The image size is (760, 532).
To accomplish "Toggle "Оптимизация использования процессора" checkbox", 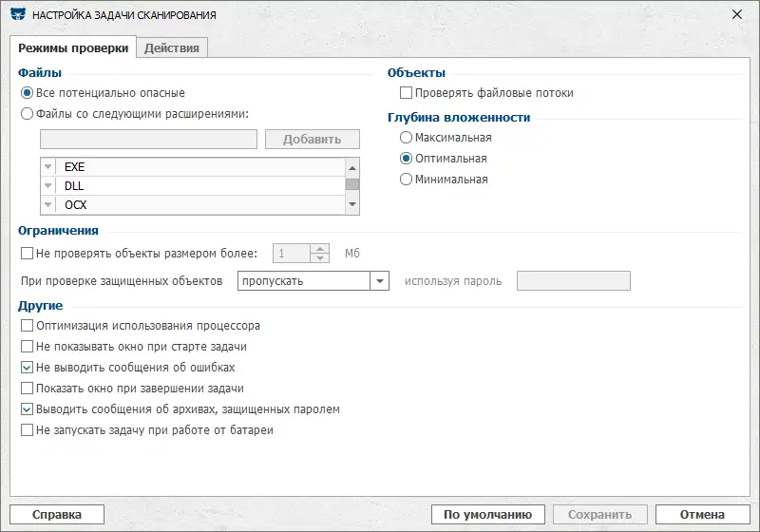I will [x=27, y=325].
